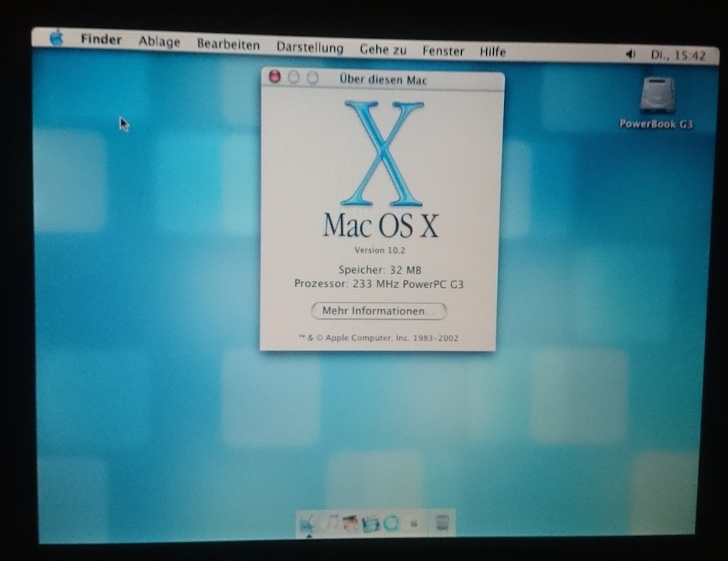Open the Finder menu
Image resolution: width=728 pixels, height=561 pixels.
pos(101,39)
